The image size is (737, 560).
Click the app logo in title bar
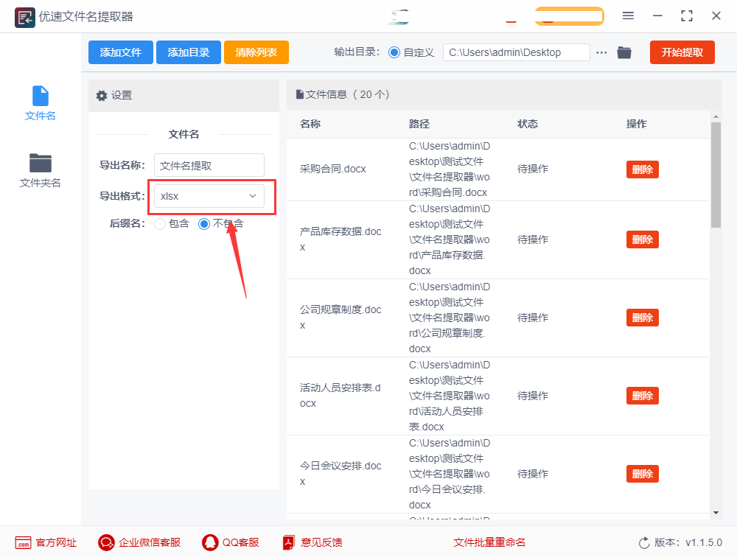(x=24, y=18)
